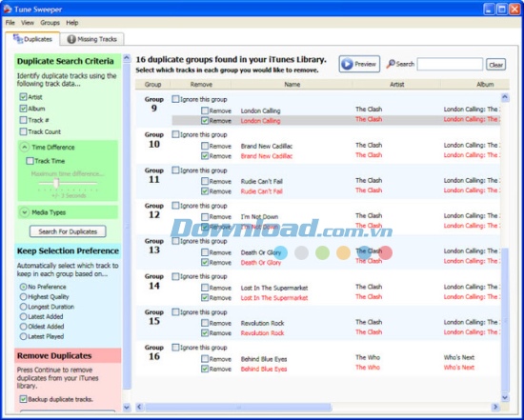The image size is (524, 420).
Task: Check Ignore this group for Group 12
Action: pos(175,206)
